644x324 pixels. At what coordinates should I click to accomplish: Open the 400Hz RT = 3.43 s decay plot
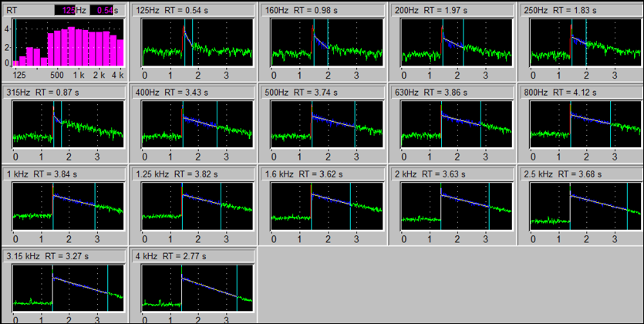pyautogui.click(x=197, y=124)
